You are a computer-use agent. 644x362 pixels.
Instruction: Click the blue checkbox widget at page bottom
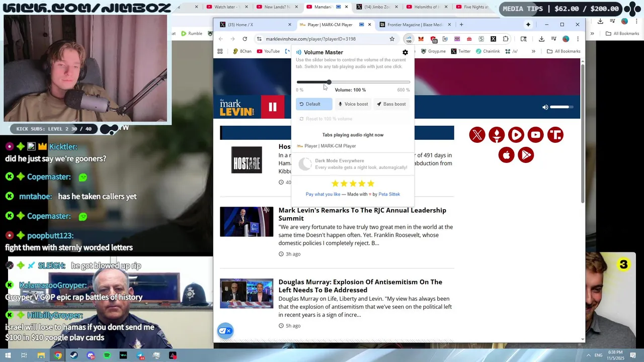click(x=225, y=331)
